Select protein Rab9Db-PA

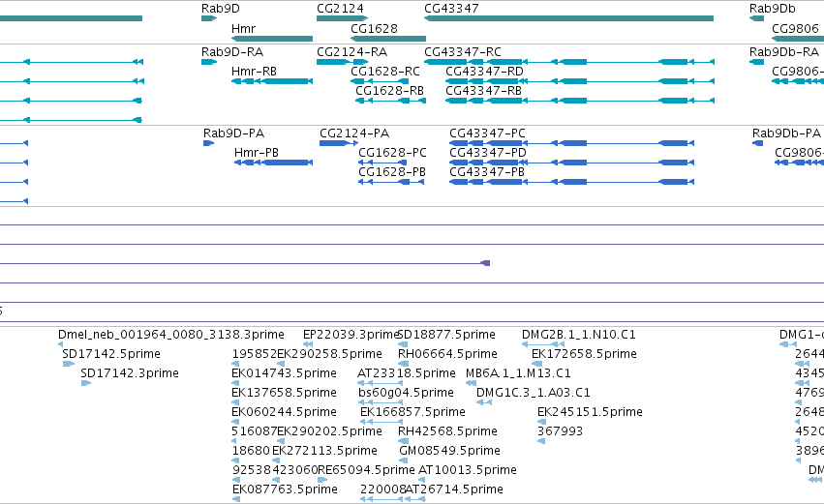coord(757,143)
